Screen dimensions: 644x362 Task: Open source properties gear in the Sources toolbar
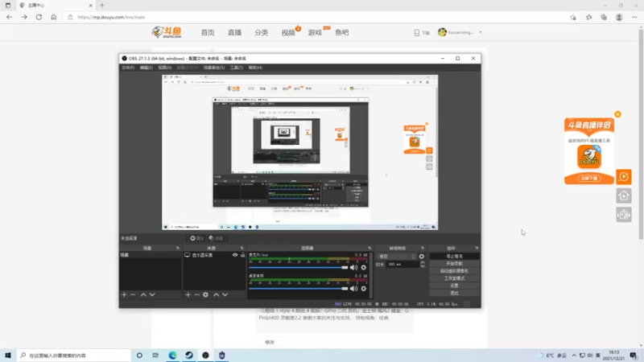point(206,294)
